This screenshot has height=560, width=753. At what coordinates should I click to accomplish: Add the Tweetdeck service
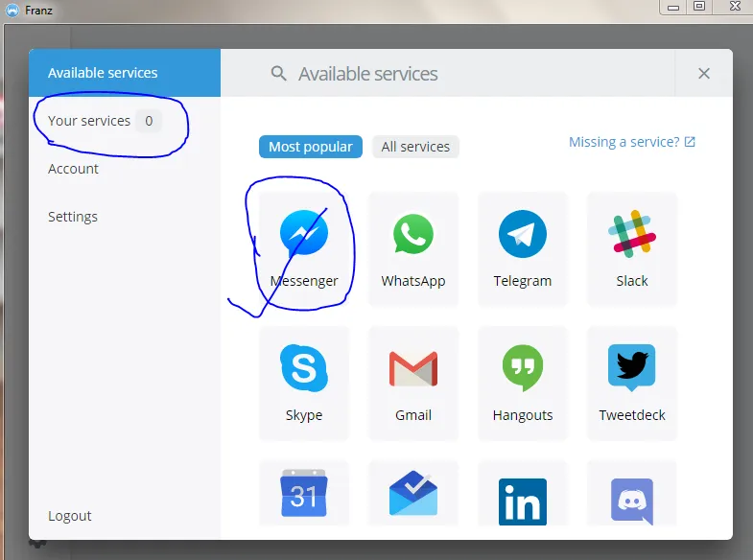(632, 384)
